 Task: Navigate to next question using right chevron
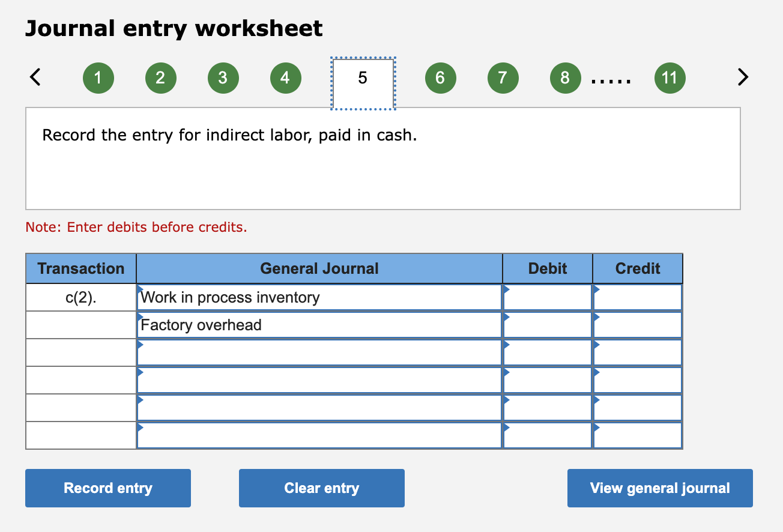[743, 77]
